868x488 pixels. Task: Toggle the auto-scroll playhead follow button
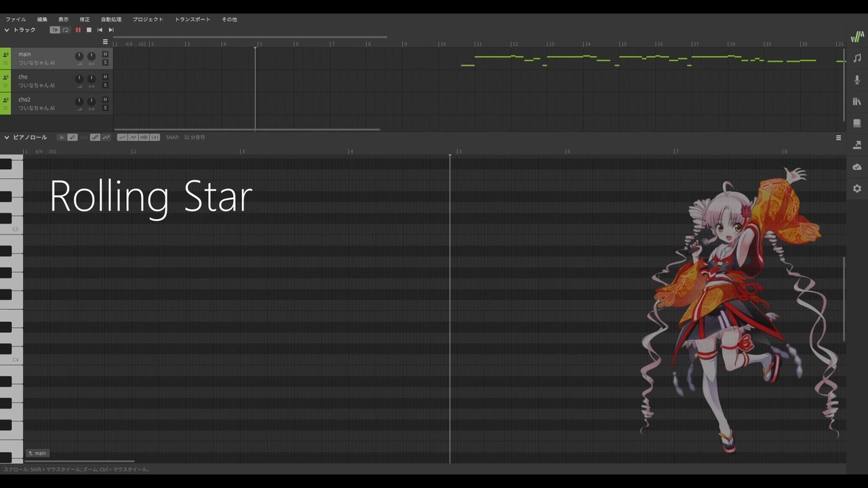point(55,30)
